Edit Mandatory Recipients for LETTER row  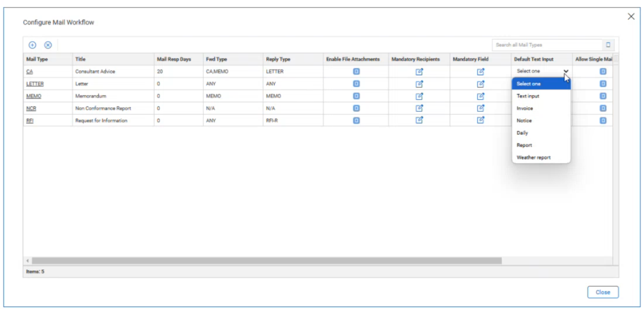420,83
